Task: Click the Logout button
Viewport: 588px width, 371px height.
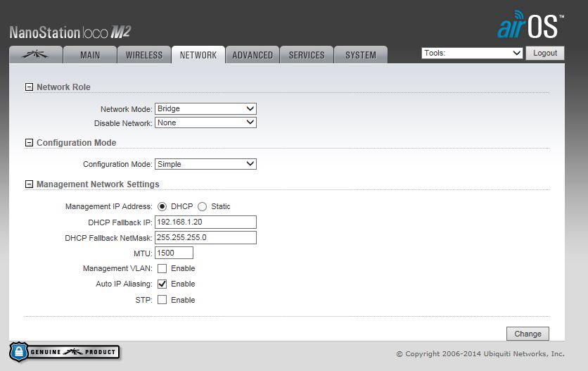Action: pos(545,53)
